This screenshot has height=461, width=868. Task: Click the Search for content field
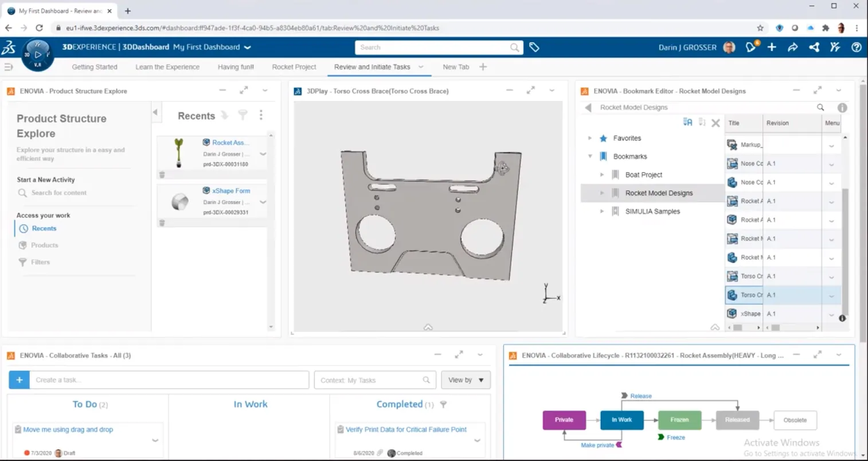59,193
